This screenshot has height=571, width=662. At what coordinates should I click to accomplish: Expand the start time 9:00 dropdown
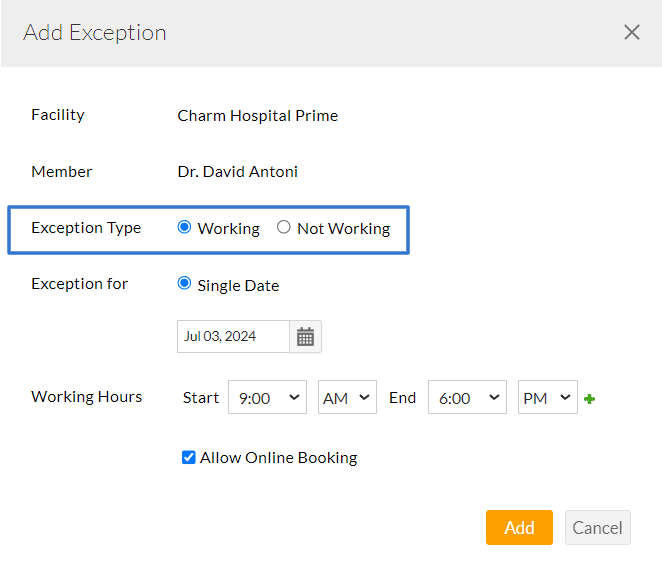(267, 398)
